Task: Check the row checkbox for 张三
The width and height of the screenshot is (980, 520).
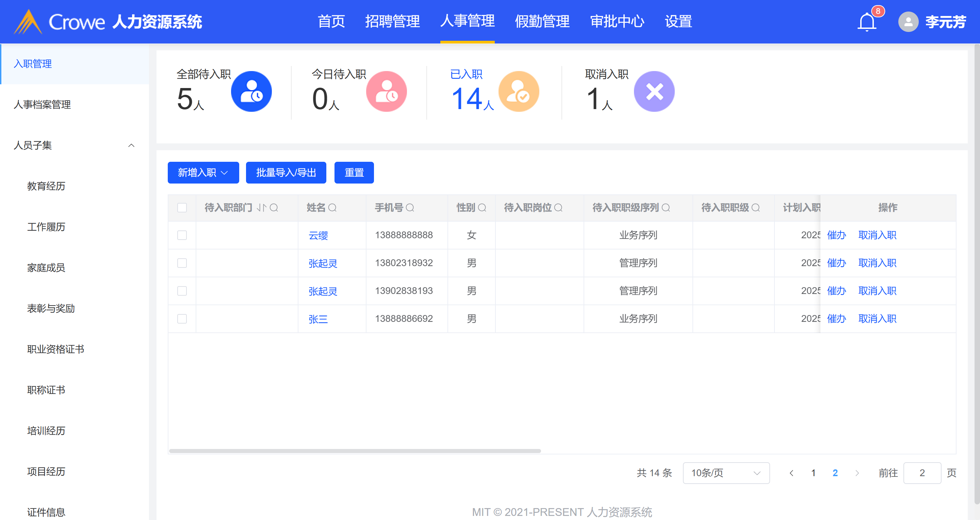Action: click(x=182, y=319)
